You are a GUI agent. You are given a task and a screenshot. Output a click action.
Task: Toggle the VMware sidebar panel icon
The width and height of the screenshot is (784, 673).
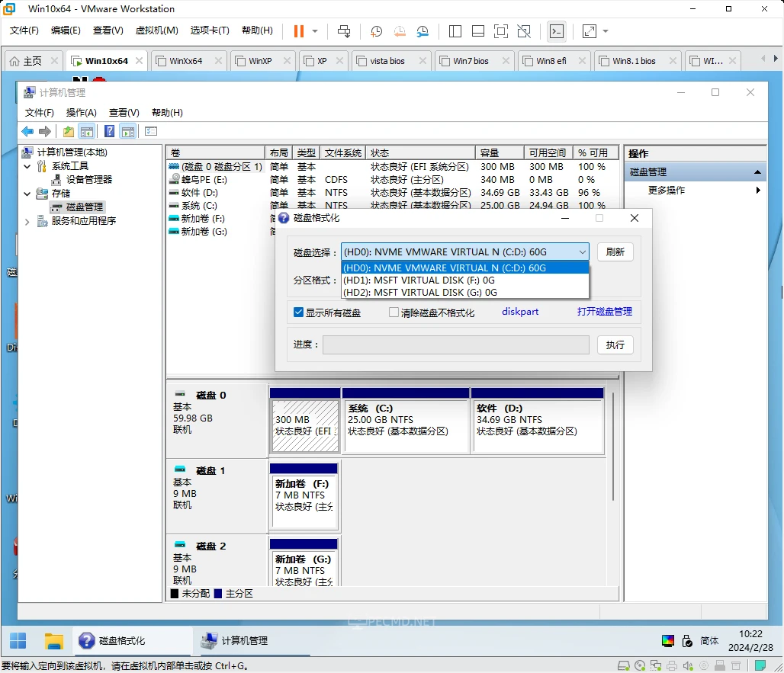coord(455,31)
